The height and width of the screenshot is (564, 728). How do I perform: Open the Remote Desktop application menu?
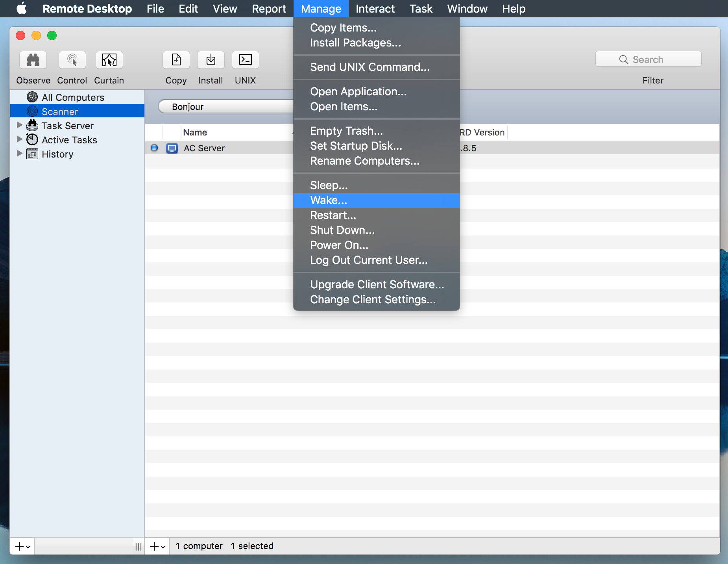[87, 9]
